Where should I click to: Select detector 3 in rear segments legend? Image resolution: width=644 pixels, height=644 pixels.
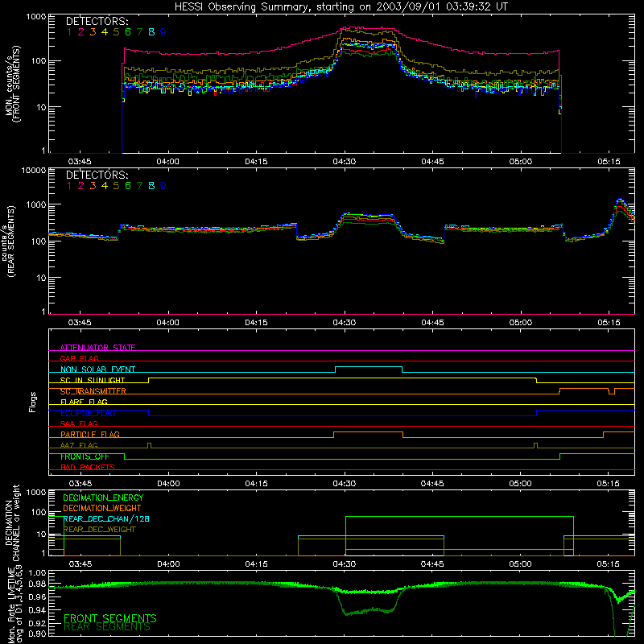(x=93, y=186)
